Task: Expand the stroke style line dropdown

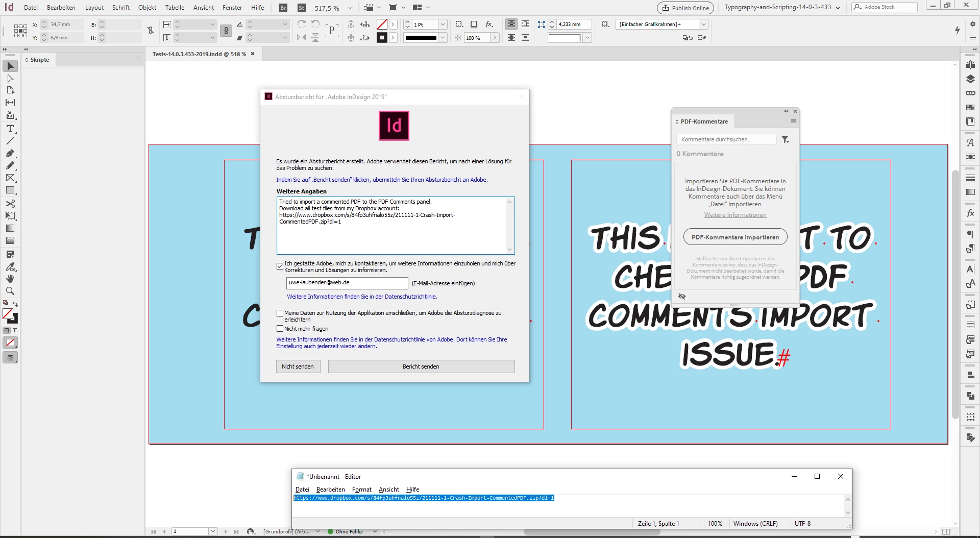Action: [443, 38]
